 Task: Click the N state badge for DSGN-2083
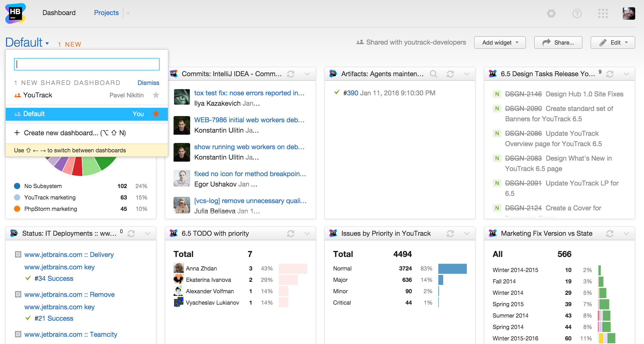(497, 159)
